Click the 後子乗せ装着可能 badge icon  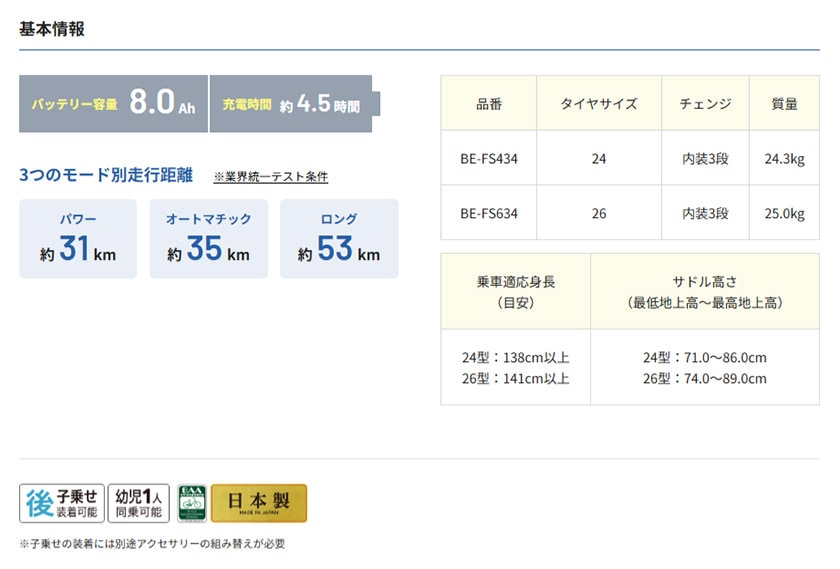pyautogui.click(x=62, y=503)
